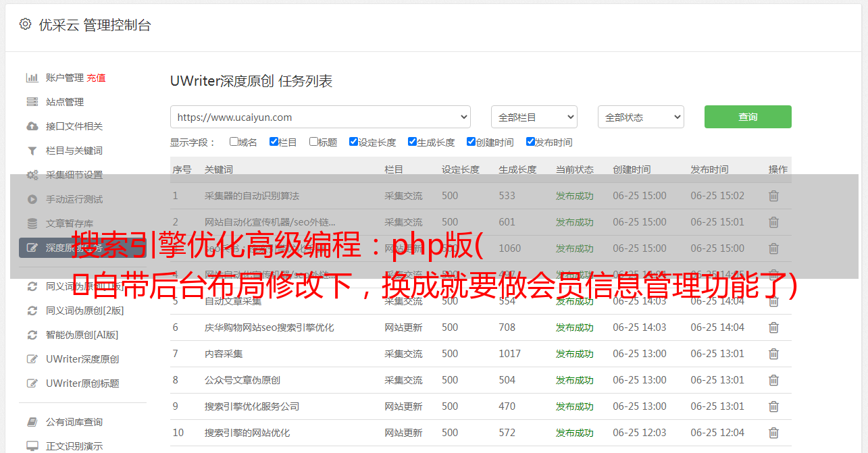This screenshot has height=453, width=868.
Task: Uncheck the 栏目 display field checkbox
Action: tap(274, 142)
